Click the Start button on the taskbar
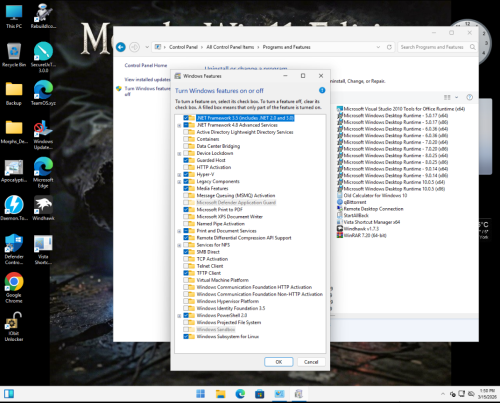The image size is (500, 403). (201, 394)
